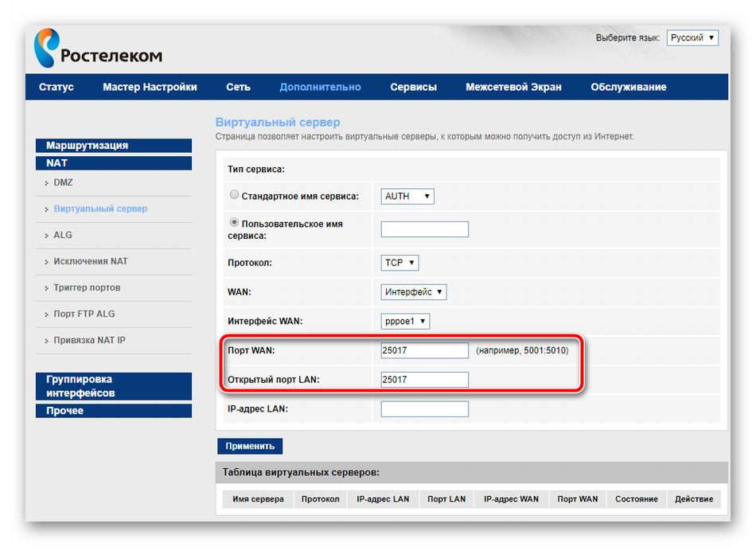This screenshot has width=756, height=547.
Task: Open the Триггер портов sidebar link
Action: [x=87, y=287]
